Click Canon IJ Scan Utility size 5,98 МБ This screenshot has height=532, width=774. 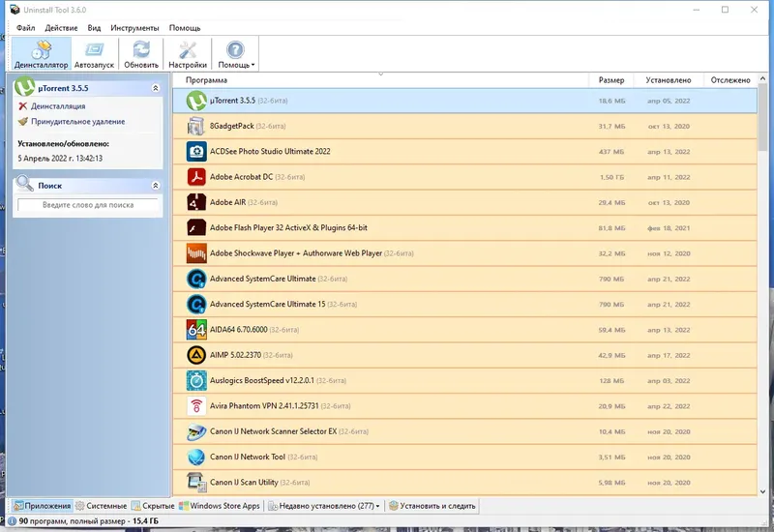611,483
